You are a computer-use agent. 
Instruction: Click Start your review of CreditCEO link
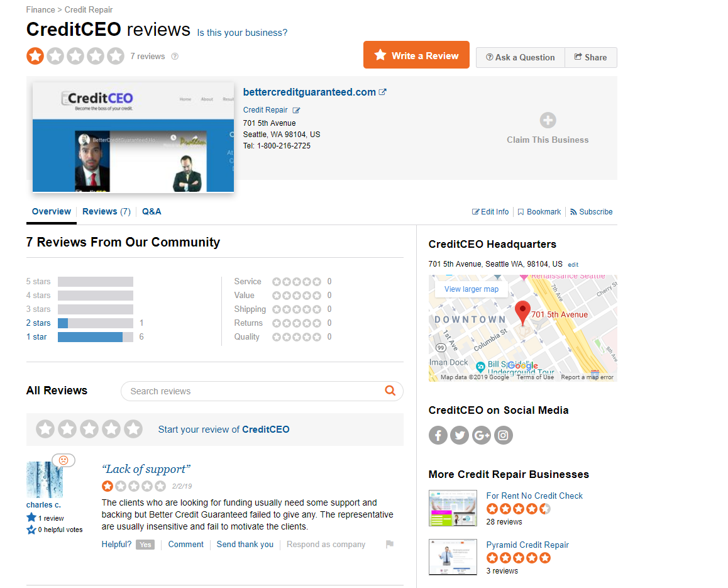pyautogui.click(x=223, y=429)
